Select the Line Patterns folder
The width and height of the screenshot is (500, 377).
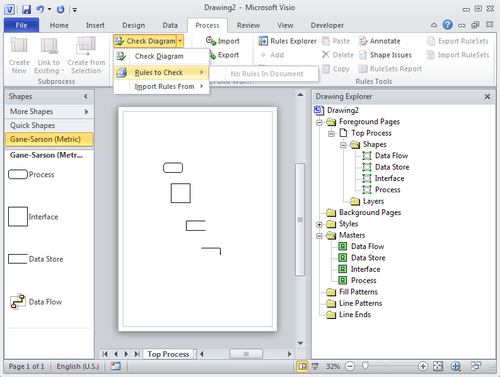(x=355, y=303)
